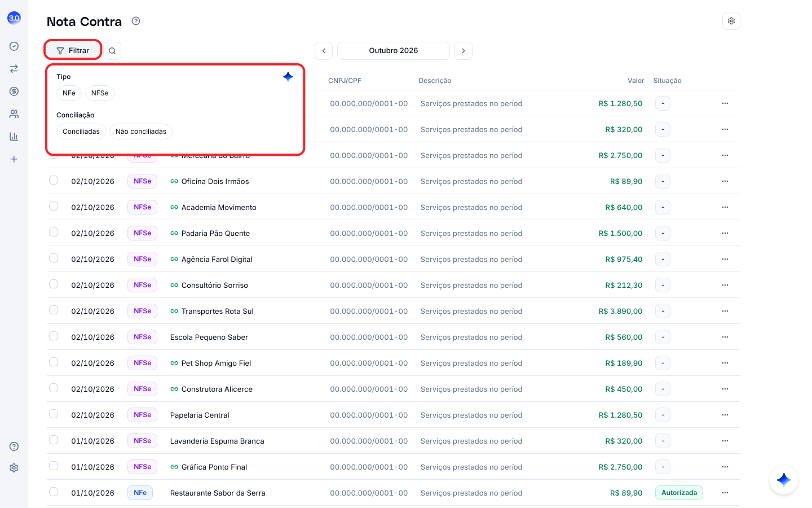Open the transfer arrows section in sidebar

[x=14, y=69]
